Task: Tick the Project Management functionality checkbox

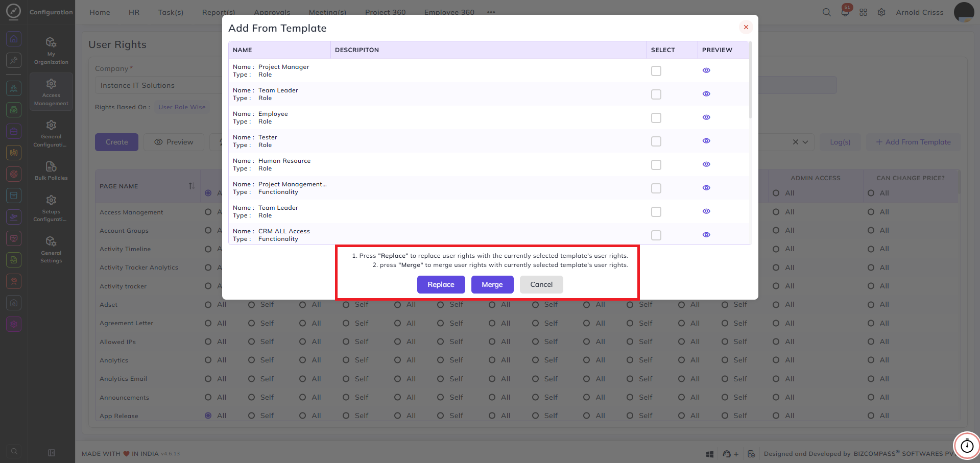Action: coord(656,188)
